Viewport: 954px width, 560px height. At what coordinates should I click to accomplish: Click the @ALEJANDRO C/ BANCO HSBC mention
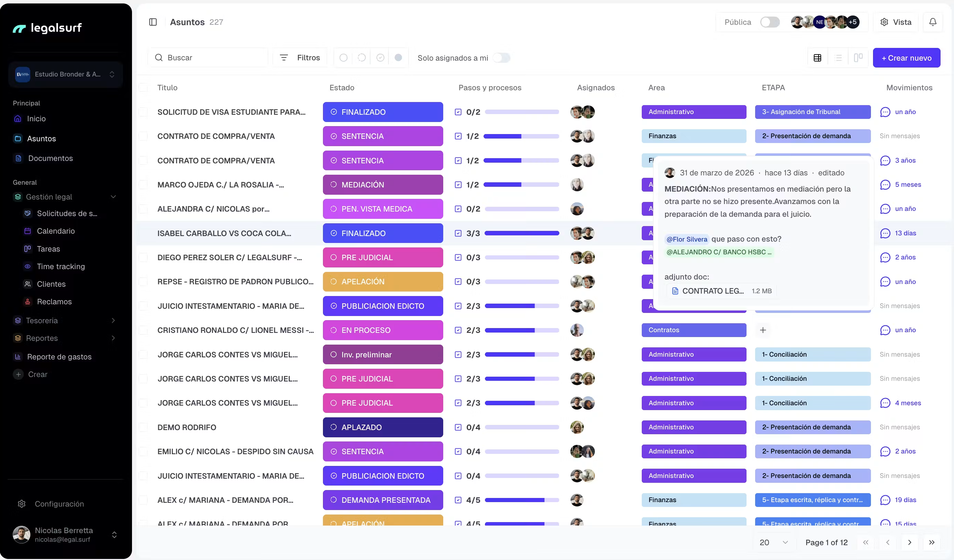click(719, 252)
